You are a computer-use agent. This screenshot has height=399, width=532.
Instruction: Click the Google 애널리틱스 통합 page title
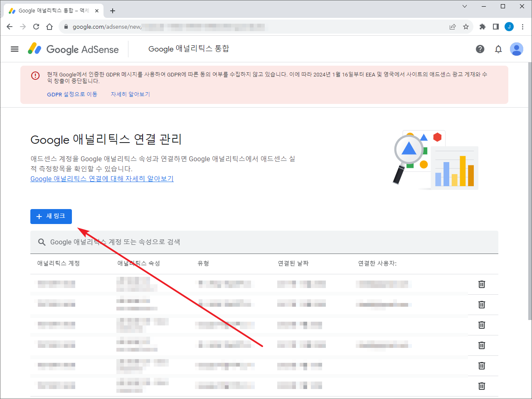tap(189, 49)
